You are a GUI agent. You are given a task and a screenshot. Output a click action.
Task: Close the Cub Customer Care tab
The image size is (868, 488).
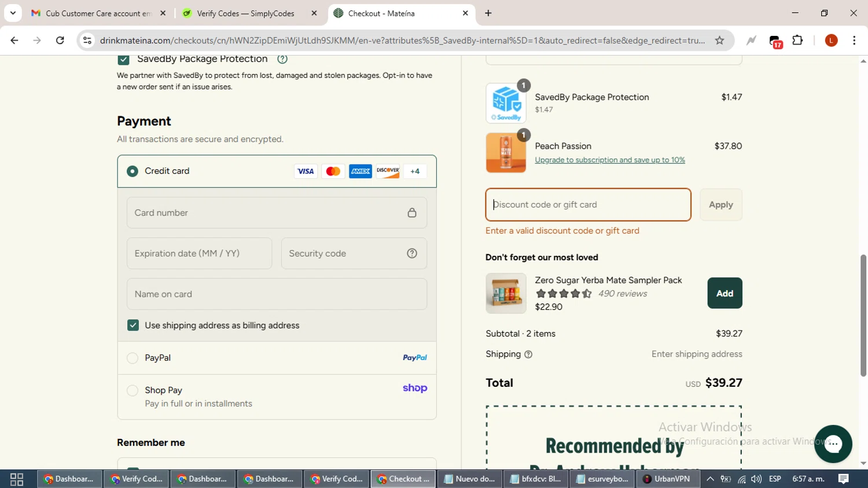click(x=163, y=13)
